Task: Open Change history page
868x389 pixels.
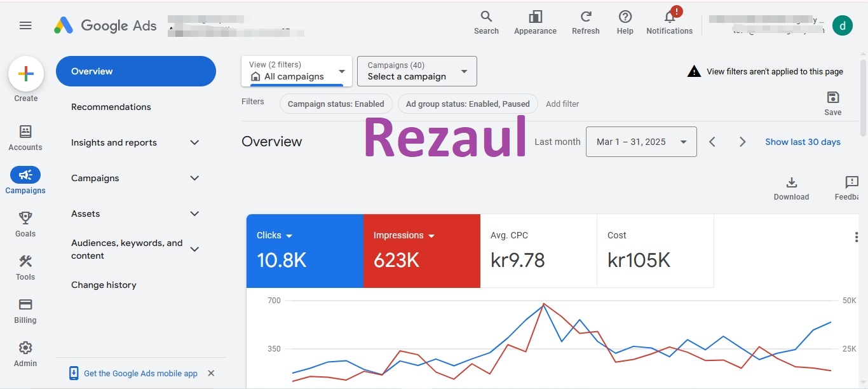Action: pyautogui.click(x=104, y=285)
